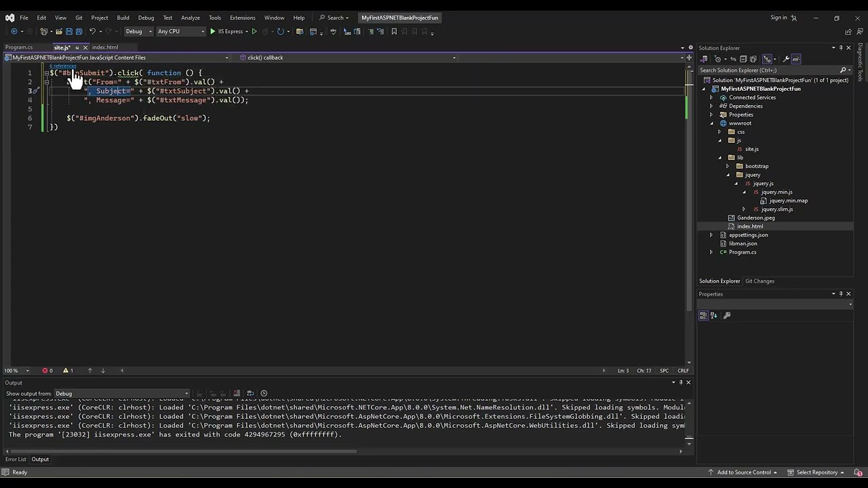The height and width of the screenshot is (488, 868).
Task: Collapse All icon in Solution Explorer
Action: coord(743,59)
